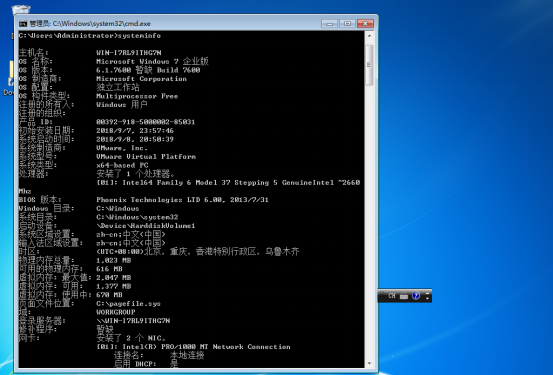553x375 pixels.
Task: Click 'Microsoft Corporation' manufacturer text
Action: coord(141,79)
